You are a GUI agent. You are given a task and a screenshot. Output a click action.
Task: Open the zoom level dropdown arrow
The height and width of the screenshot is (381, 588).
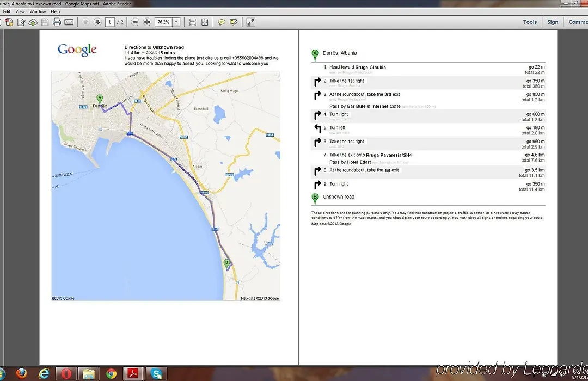point(176,22)
